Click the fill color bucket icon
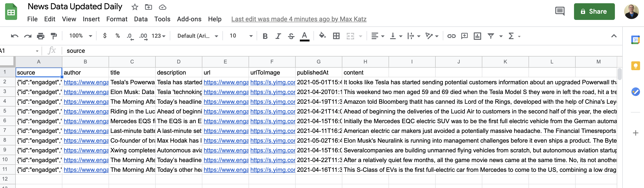This screenshot has width=644, height=188. (x=322, y=36)
